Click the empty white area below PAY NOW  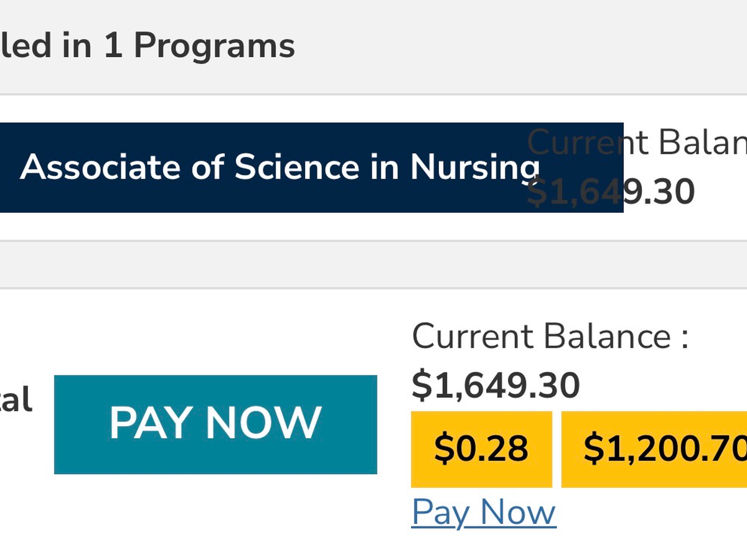[x=215, y=516]
